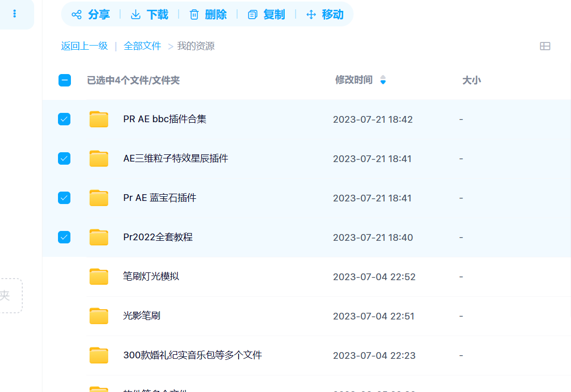Click the 大小 column header
The width and height of the screenshot is (571, 392).
[471, 80]
